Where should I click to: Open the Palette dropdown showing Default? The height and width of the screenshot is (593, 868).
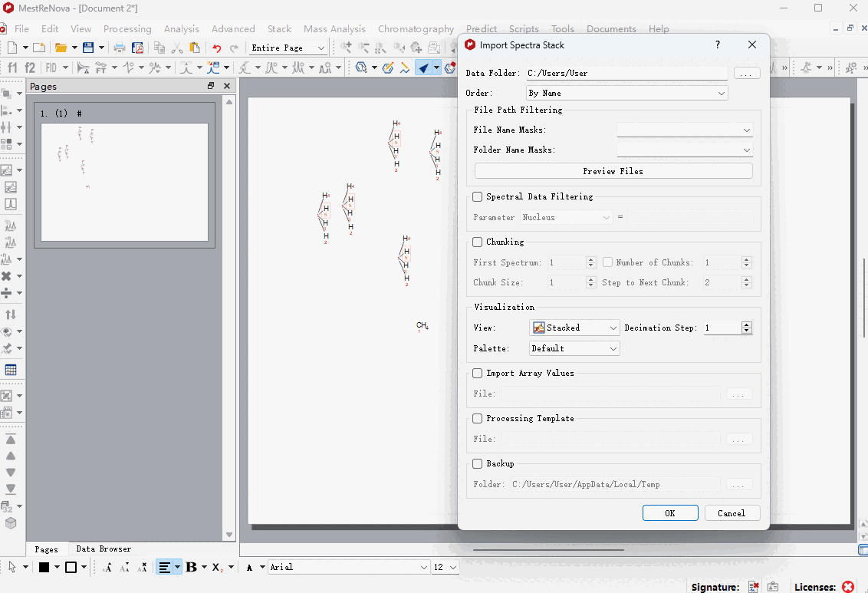tap(574, 348)
